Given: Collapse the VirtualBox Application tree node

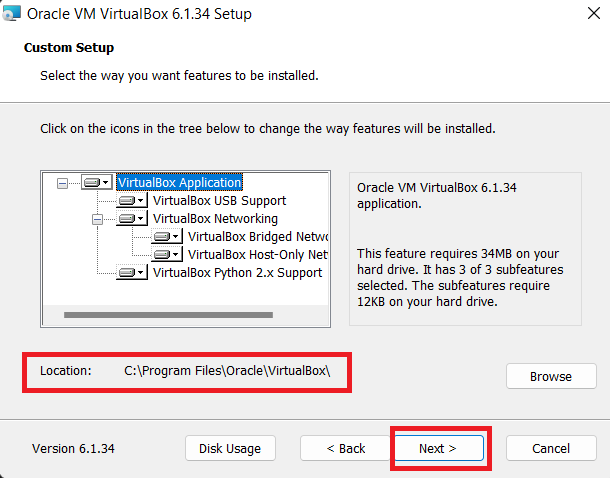Looking at the screenshot, I should click(x=62, y=183).
